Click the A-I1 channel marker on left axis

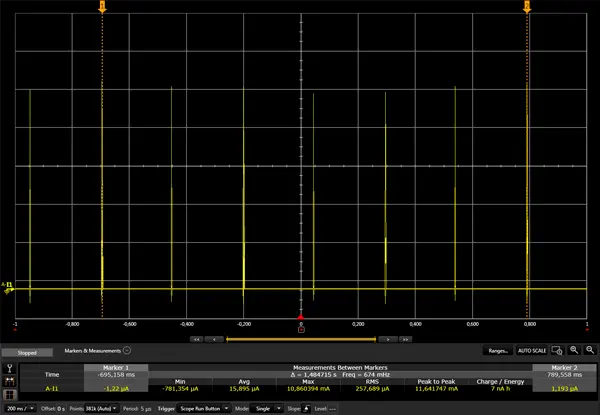point(8,287)
